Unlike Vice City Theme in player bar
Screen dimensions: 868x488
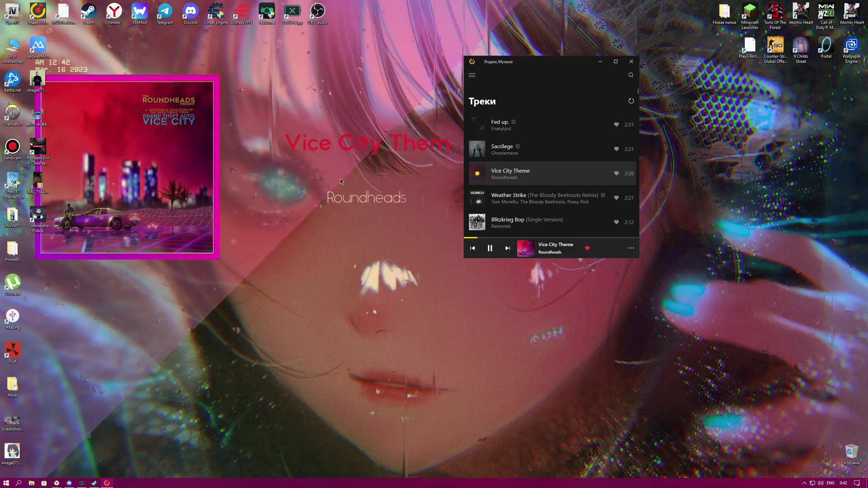[x=587, y=248]
